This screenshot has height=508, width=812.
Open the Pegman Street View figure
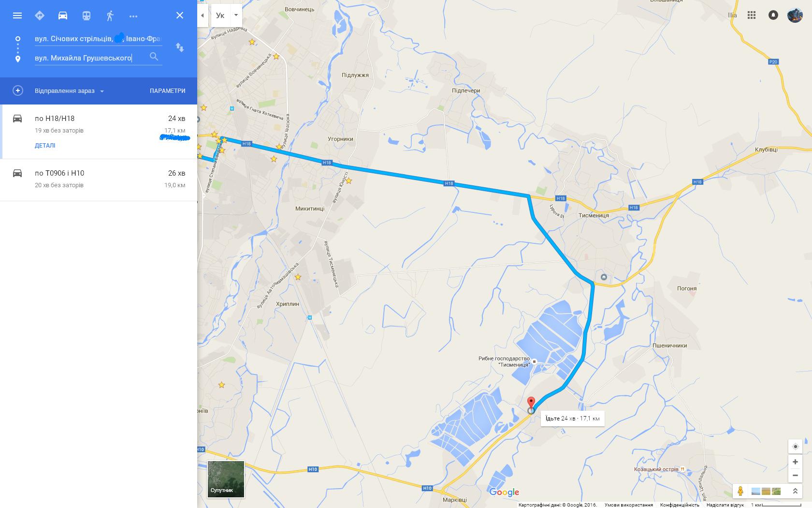click(x=740, y=491)
